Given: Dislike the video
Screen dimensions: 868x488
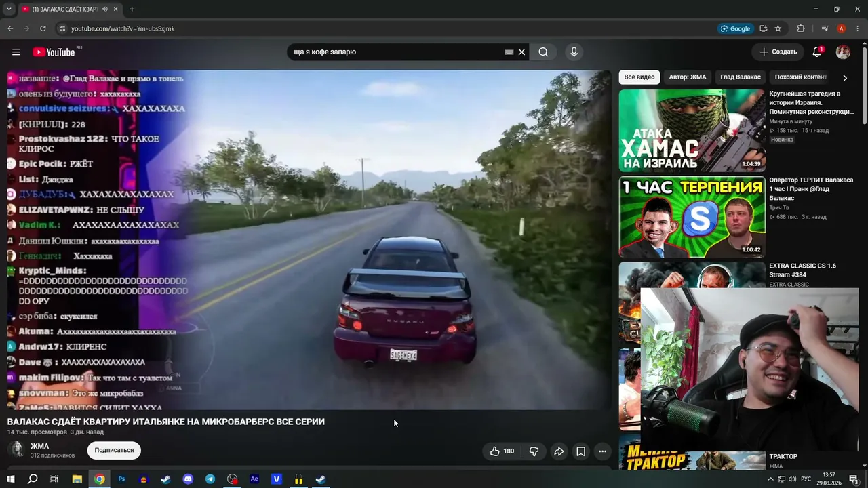Looking at the screenshot, I should point(534,451).
